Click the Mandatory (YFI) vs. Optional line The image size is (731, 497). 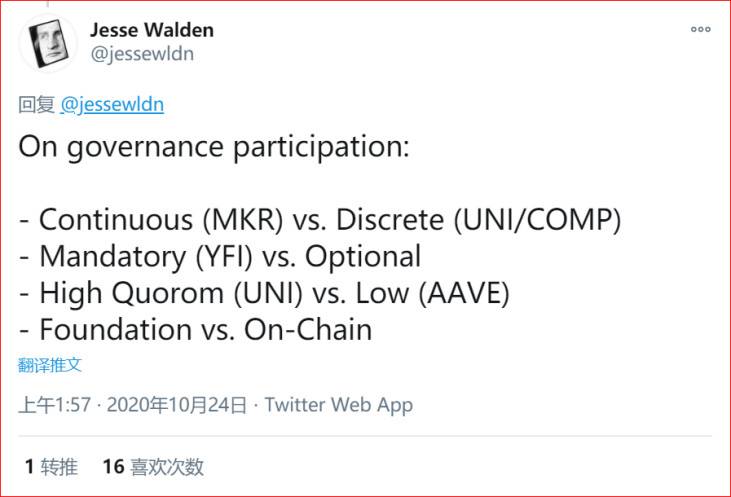click(220, 256)
